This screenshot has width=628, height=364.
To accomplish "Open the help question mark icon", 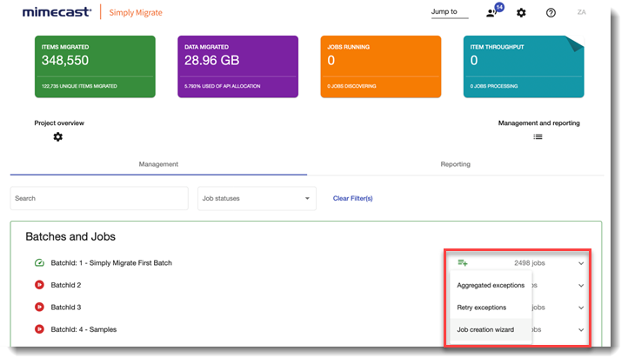I will pyautogui.click(x=551, y=13).
